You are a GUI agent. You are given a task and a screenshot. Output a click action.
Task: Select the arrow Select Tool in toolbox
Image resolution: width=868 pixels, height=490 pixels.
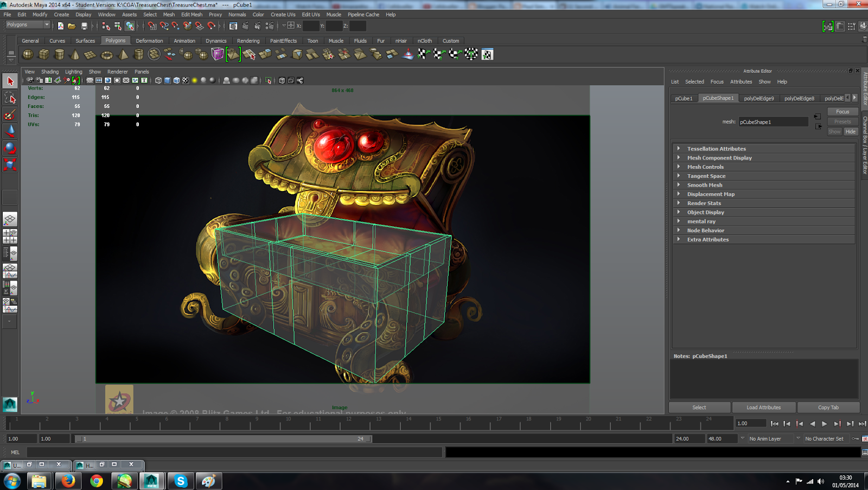click(x=10, y=81)
